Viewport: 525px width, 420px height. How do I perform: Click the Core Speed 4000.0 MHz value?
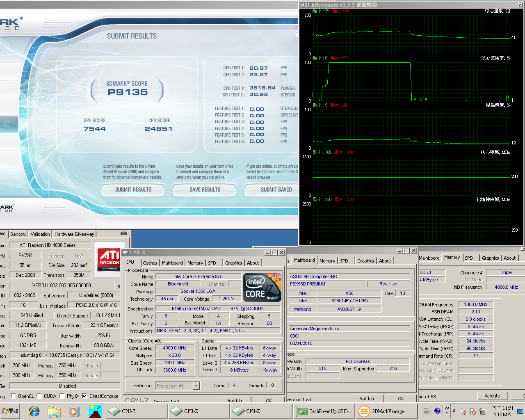175,348
